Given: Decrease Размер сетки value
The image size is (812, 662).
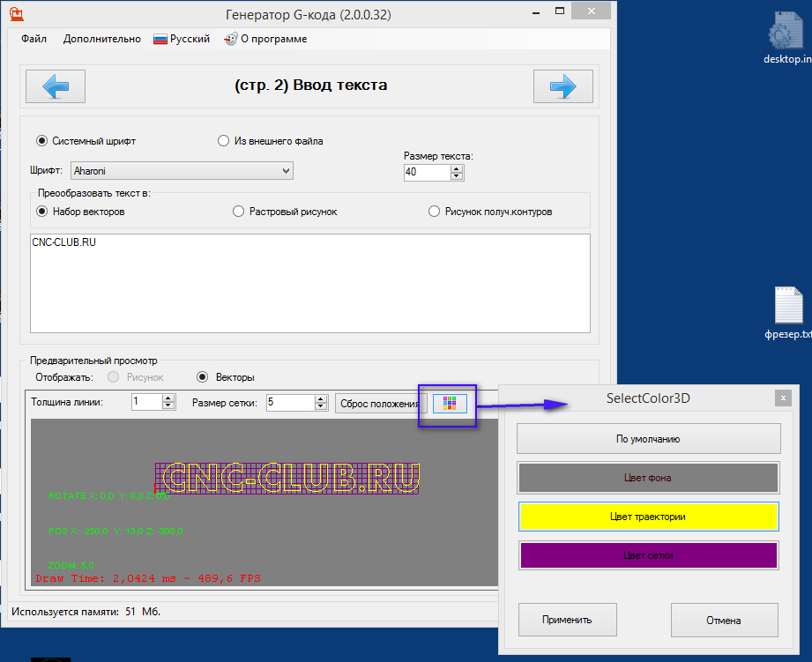Looking at the screenshot, I should pyautogui.click(x=321, y=406).
